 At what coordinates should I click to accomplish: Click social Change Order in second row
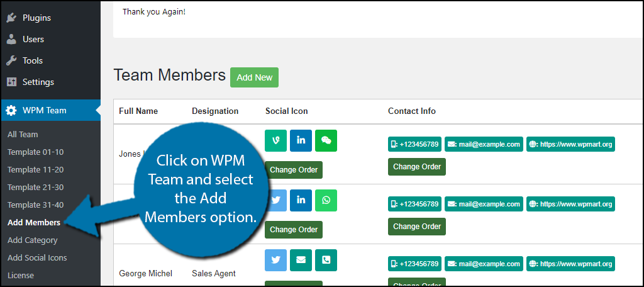294,230
